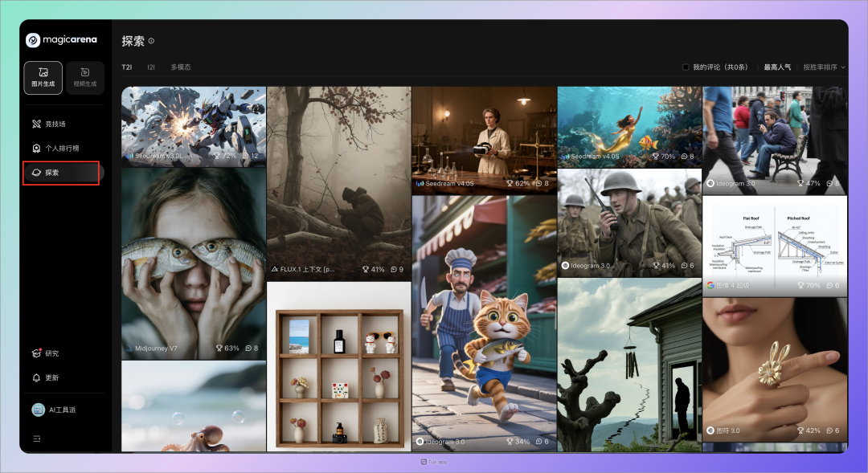Open the octopus on beach image
The height and width of the screenshot is (473, 868).
click(194, 406)
